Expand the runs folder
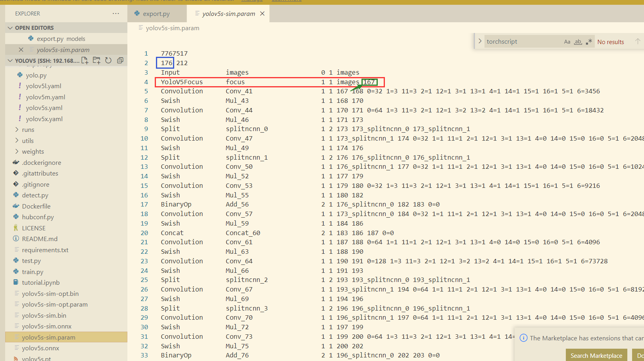 click(17, 129)
